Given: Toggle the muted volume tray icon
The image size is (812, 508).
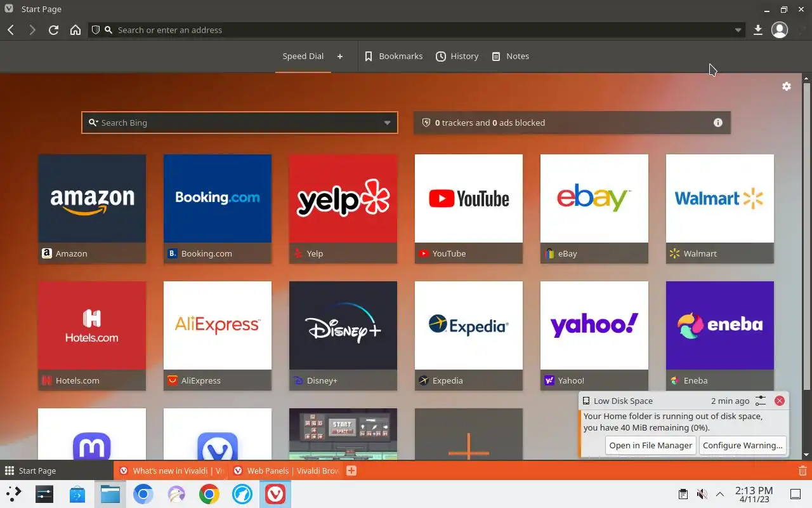Looking at the screenshot, I should [702, 494].
